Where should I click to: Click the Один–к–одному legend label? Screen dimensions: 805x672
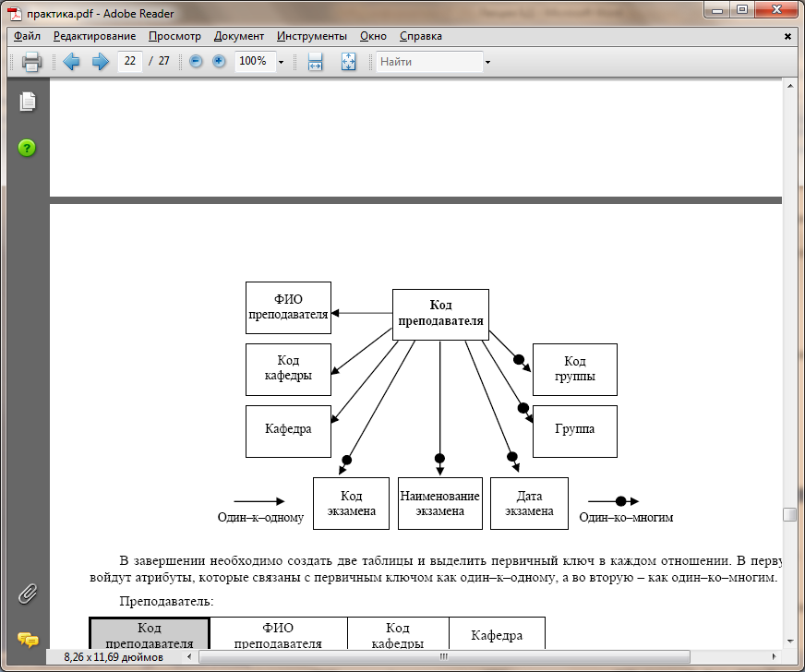pos(260,518)
